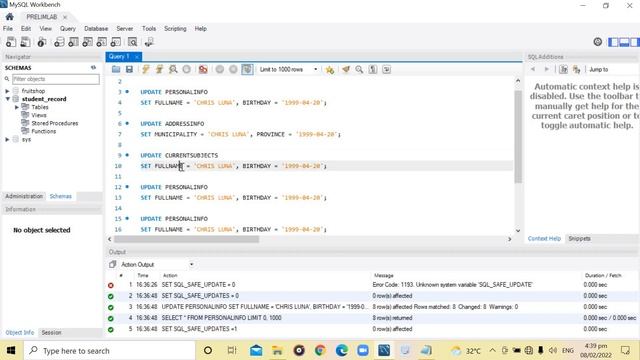This screenshot has width=640, height=360.
Task: Toggle the left sidebar panel visibility
Action: pos(613,42)
